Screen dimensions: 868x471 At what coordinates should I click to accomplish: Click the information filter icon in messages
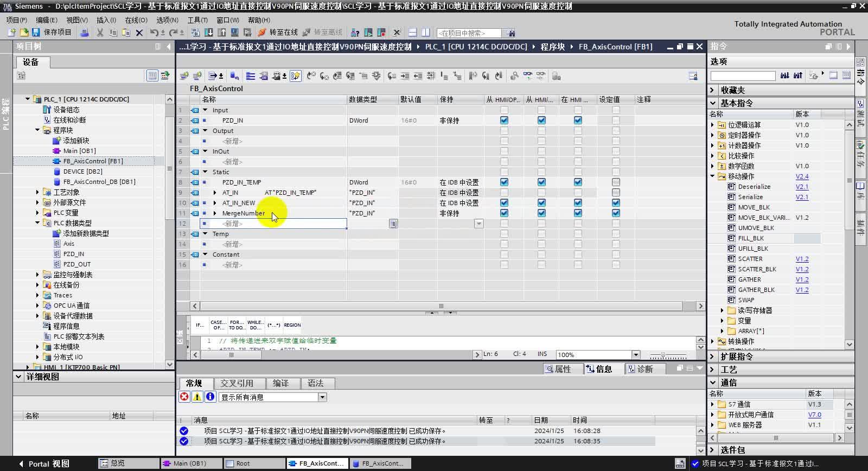(210, 397)
